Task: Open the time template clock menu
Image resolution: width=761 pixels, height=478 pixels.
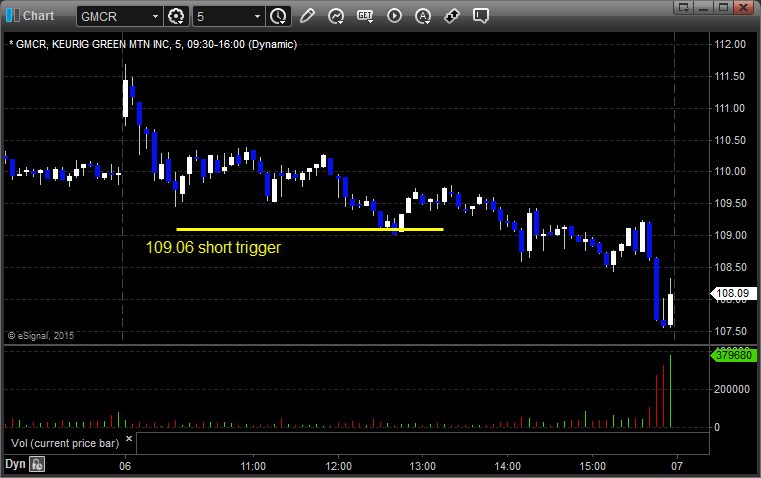Action: pyautogui.click(x=278, y=16)
